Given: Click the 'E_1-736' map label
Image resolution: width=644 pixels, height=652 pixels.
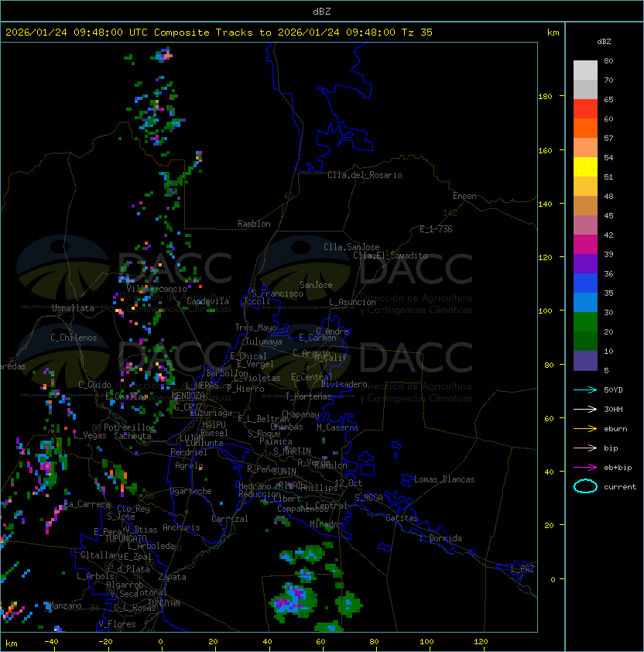Looking at the screenshot, I should tap(436, 229).
